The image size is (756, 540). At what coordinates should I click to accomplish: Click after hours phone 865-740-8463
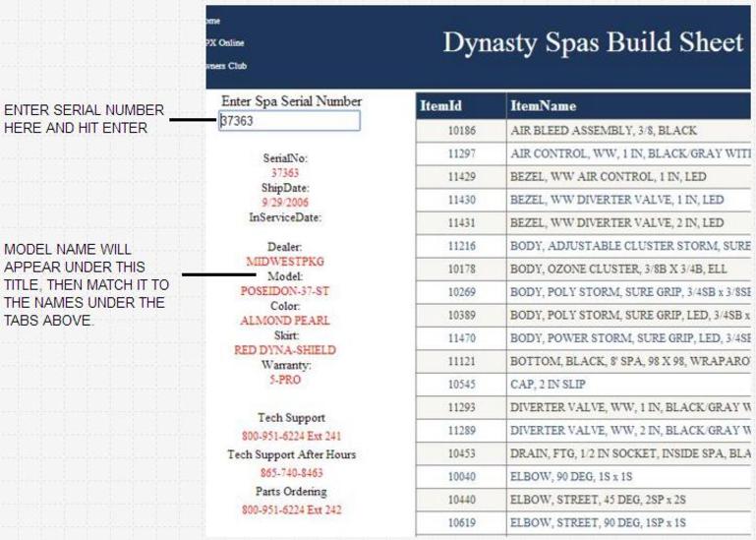291,473
